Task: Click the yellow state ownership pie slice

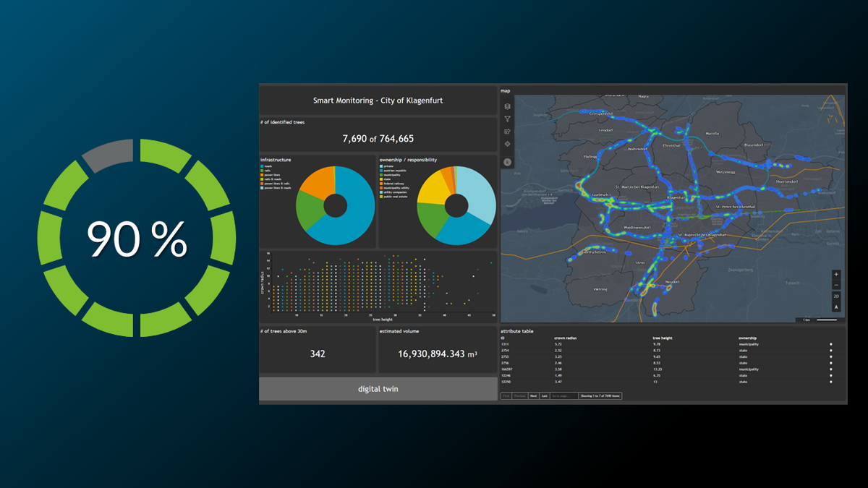Action: click(x=433, y=187)
